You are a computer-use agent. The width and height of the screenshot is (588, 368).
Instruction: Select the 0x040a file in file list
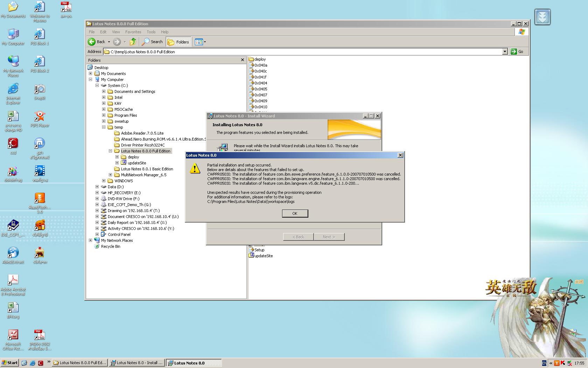pyautogui.click(x=261, y=65)
